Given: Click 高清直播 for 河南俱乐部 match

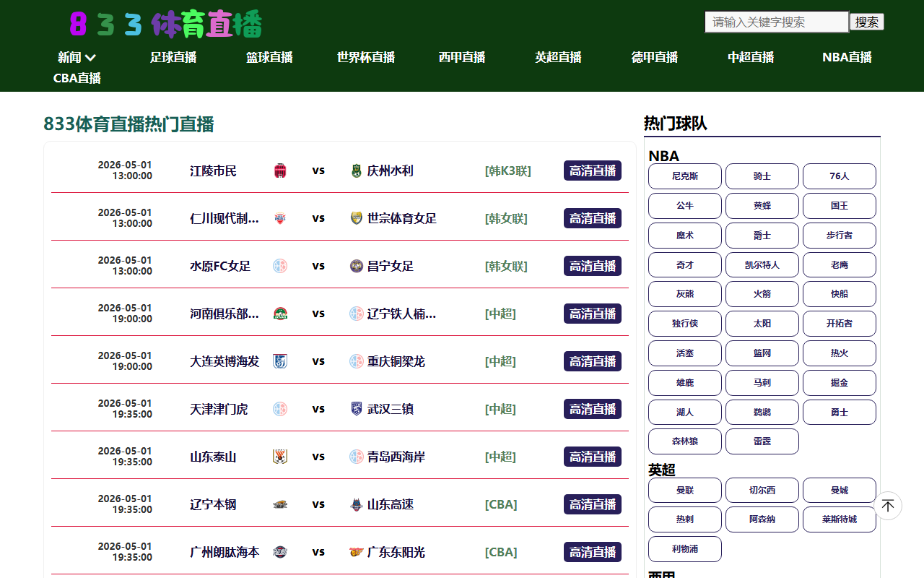Looking at the screenshot, I should pos(593,314).
